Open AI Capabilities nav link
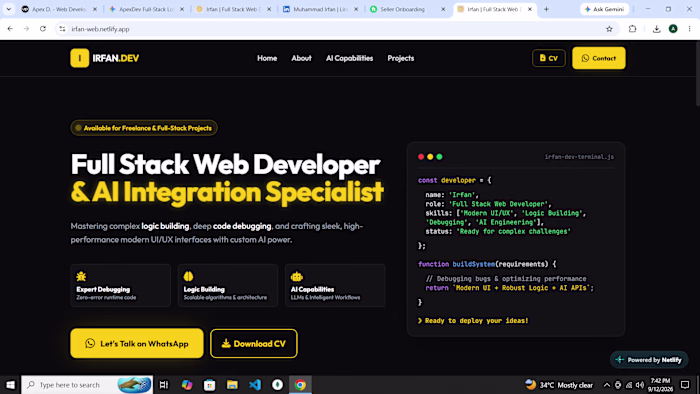The width and height of the screenshot is (700, 394). coord(349,58)
